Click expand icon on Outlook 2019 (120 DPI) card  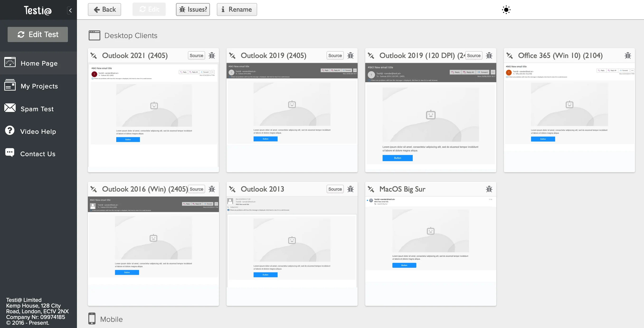click(371, 56)
